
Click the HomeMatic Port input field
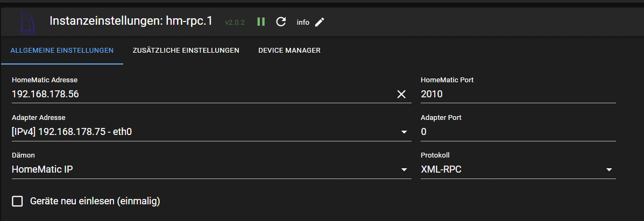[x=518, y=95]
